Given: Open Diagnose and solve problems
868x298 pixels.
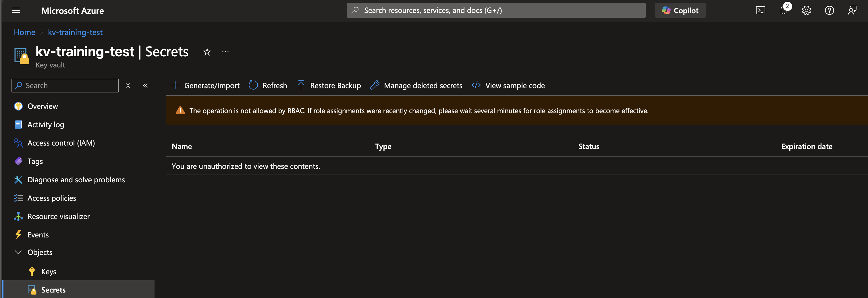Looking at the screenshot, I should point(76,179).
